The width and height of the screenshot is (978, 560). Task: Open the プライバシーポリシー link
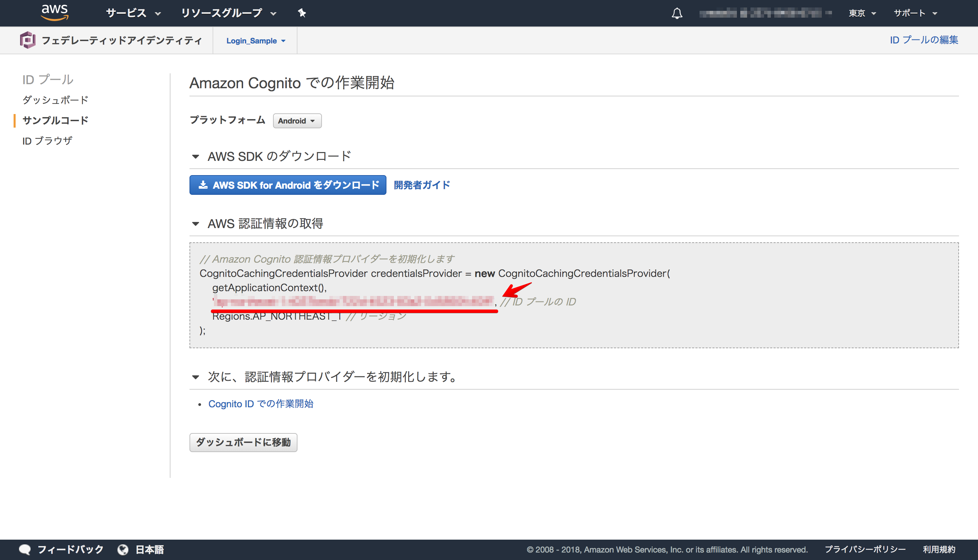pos(865,549)
